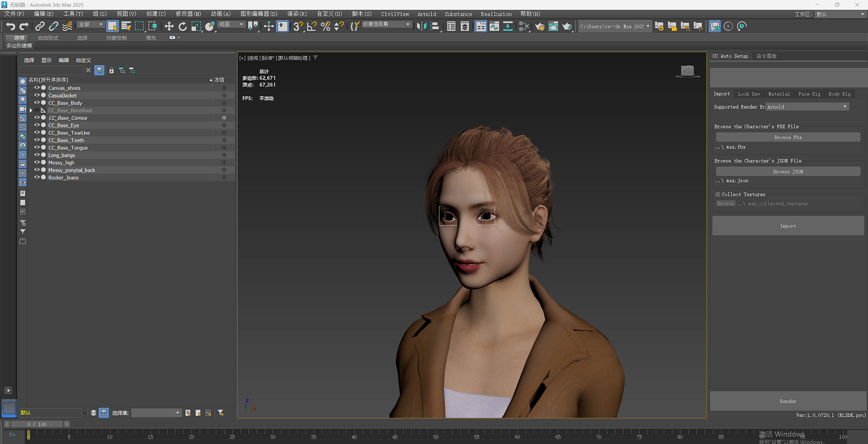The image size is (868, 444).
Task: Open the Arnold menu
Action: tap(426, 14)
